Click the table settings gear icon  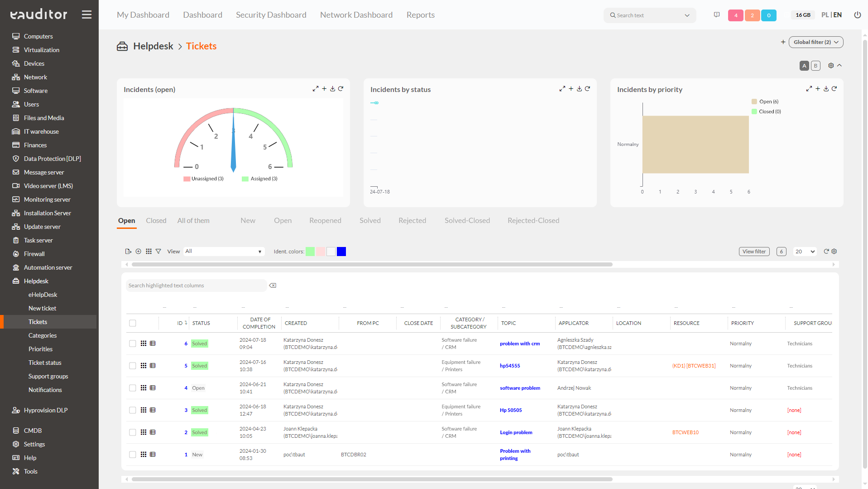click(834, 252)
